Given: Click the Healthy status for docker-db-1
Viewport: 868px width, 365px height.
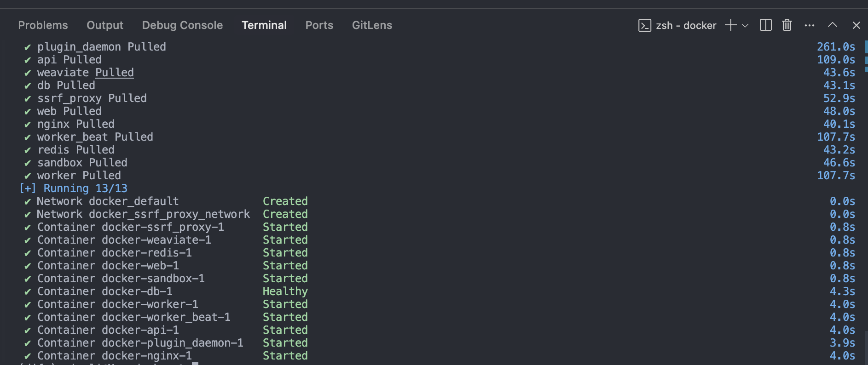Looking at the screenshot, I should click(285, 291).
